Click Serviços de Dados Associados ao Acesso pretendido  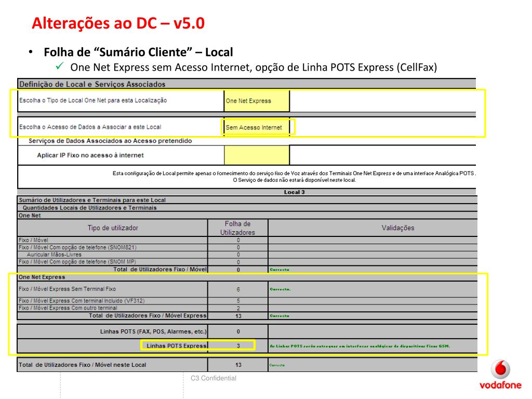point(110,141)
